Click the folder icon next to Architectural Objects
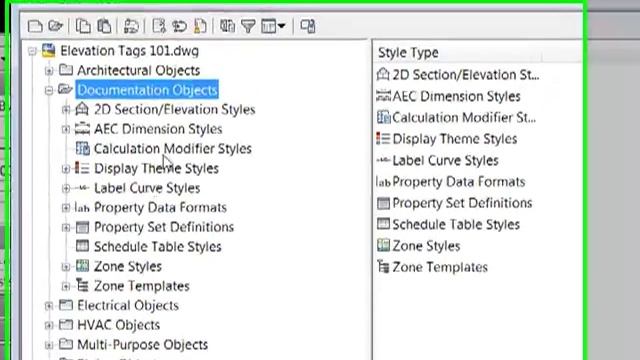640x360 pixels. (66, 70)
